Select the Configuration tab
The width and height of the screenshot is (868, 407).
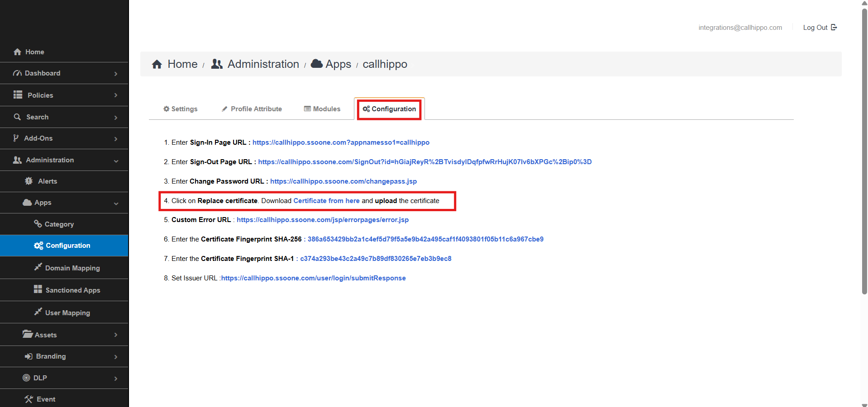[389, 109]
